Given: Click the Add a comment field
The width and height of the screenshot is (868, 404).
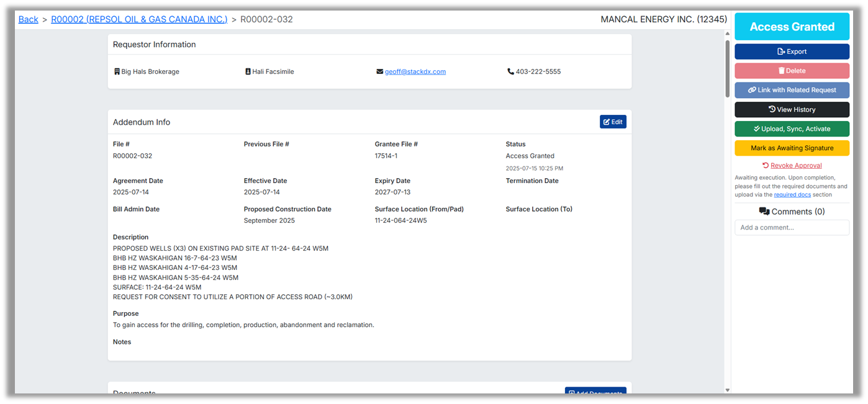Looking at the screenshot, I should (x=792, y=228).
